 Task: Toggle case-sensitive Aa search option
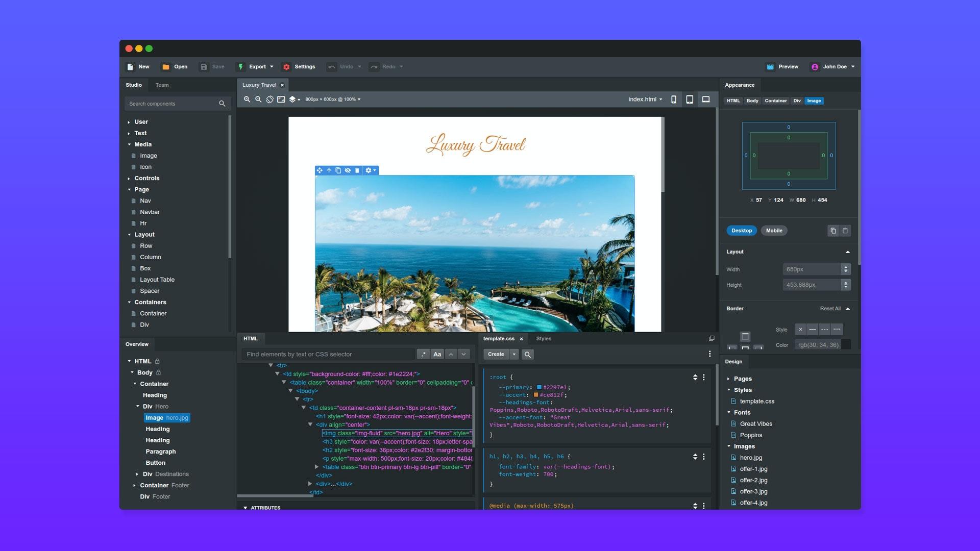[x=437, y=354]
